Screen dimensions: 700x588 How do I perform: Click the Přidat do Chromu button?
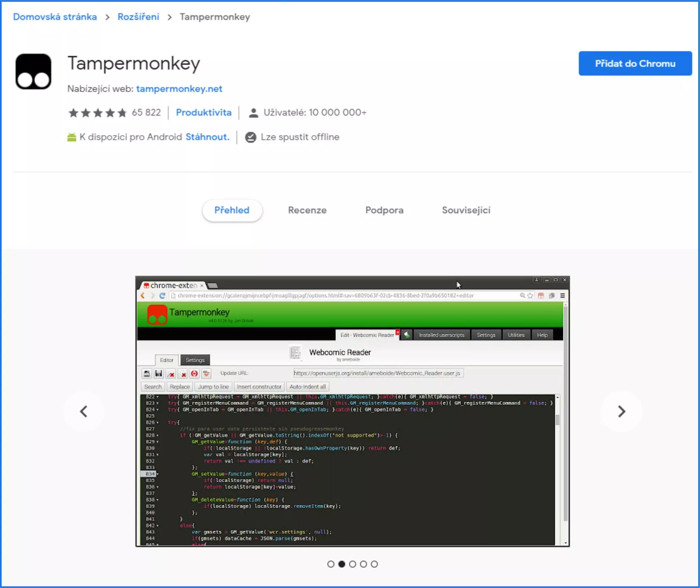pyautogui.click(x=635, y=63)
